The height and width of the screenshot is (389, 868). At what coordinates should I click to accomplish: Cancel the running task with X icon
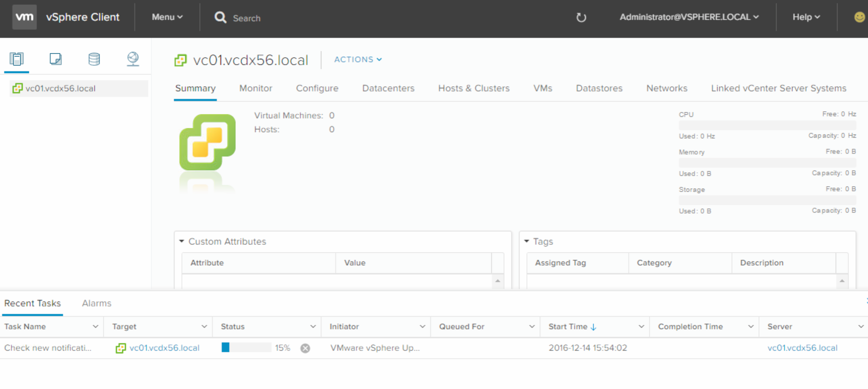[x=305, y=348]
